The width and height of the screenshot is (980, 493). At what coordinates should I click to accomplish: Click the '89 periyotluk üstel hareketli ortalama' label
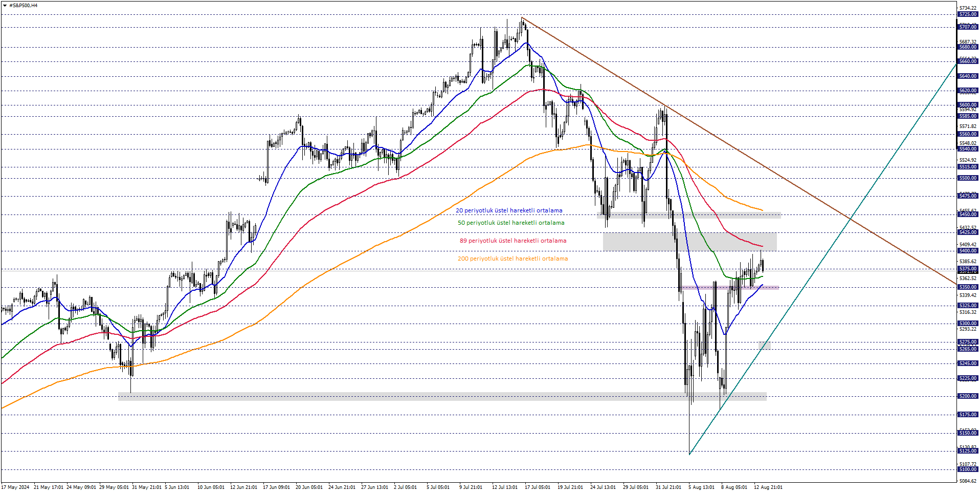[513, 241]
